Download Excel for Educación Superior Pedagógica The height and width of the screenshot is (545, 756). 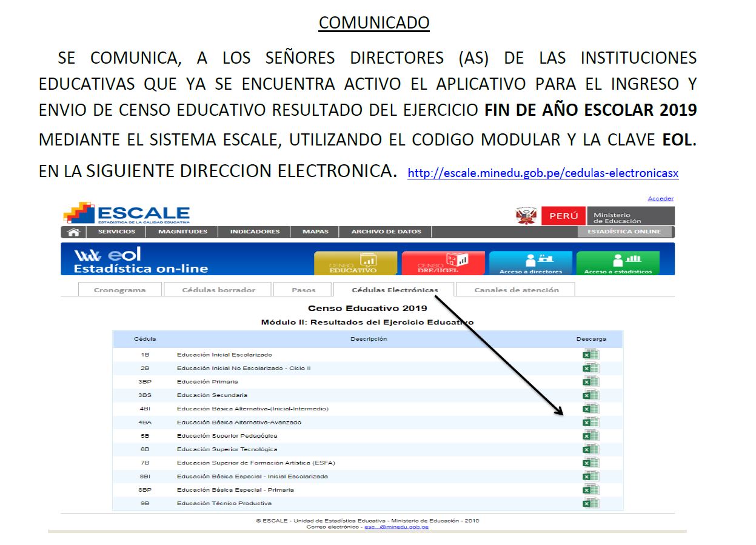point(590,436)
